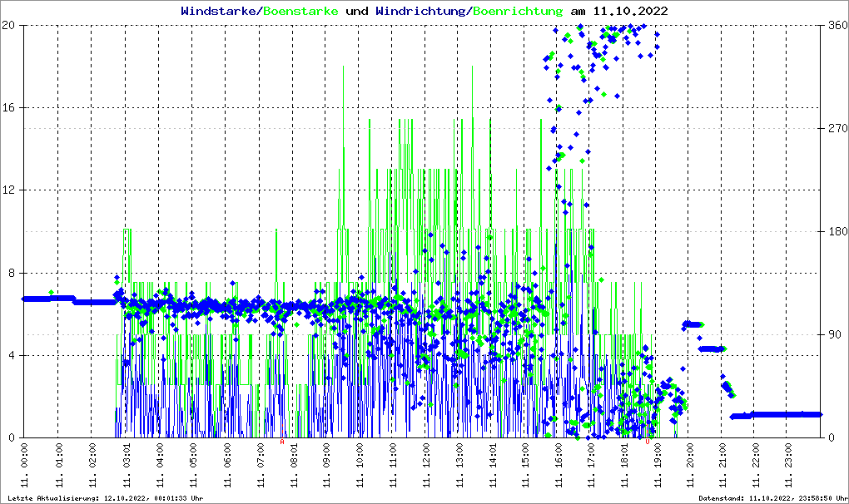Click time label '11. 21:00' on x-axis
849x504 pixels.
coord(722,466)
